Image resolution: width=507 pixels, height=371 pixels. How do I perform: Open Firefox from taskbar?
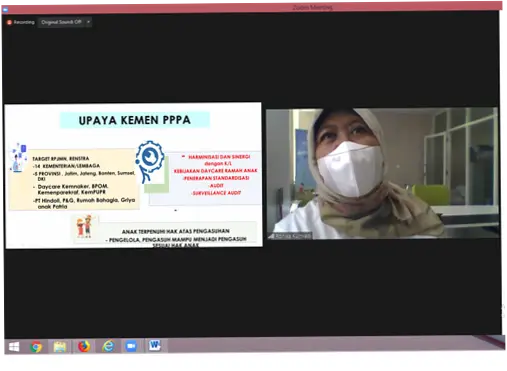pyautogui.click(x=84, y=347)
